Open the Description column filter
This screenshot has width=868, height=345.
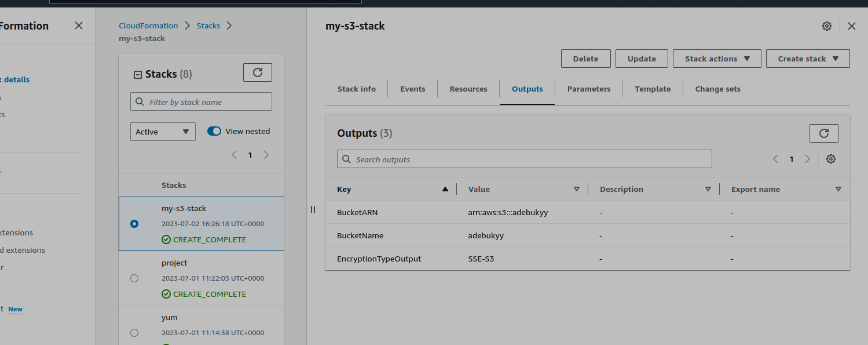point(708,189)
